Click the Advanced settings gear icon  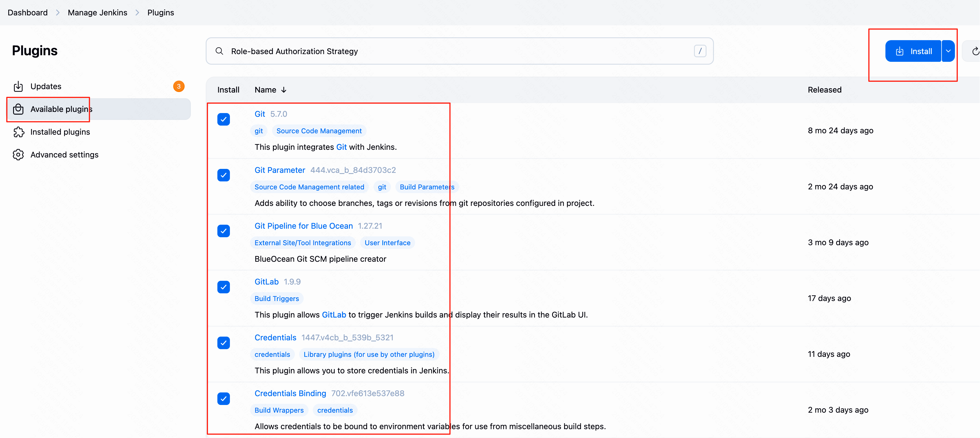point(18,155)
